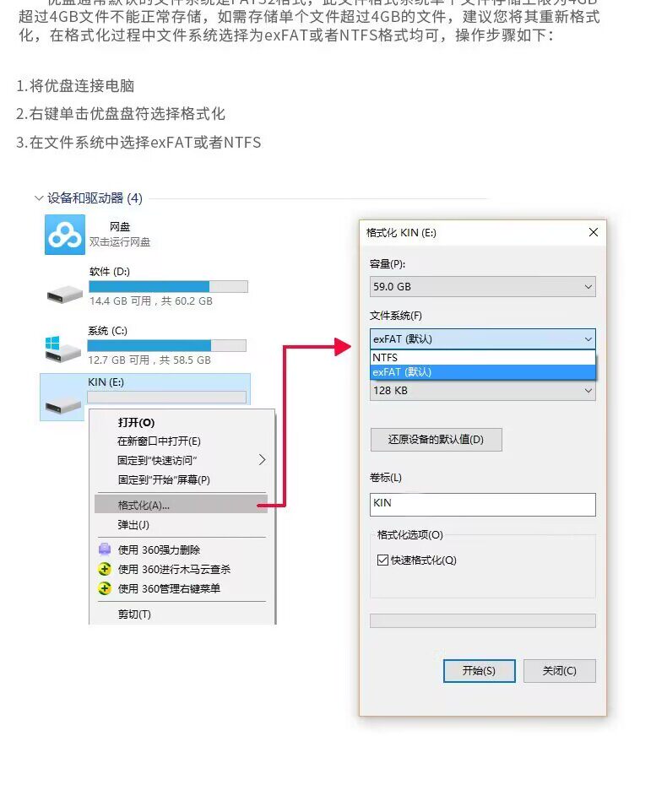
Task: Select the 软件 (D:) drive icon
Action: (x=65, y=295)
